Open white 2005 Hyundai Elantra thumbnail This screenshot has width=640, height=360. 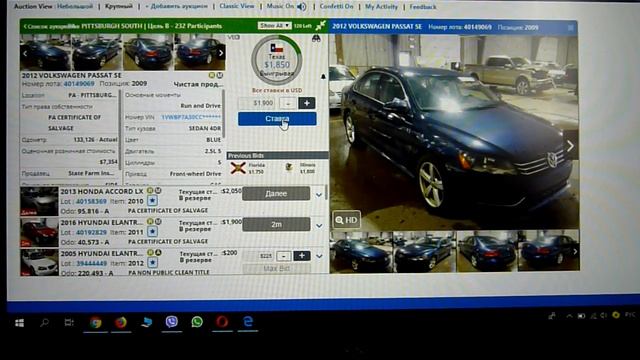point(39,262)
